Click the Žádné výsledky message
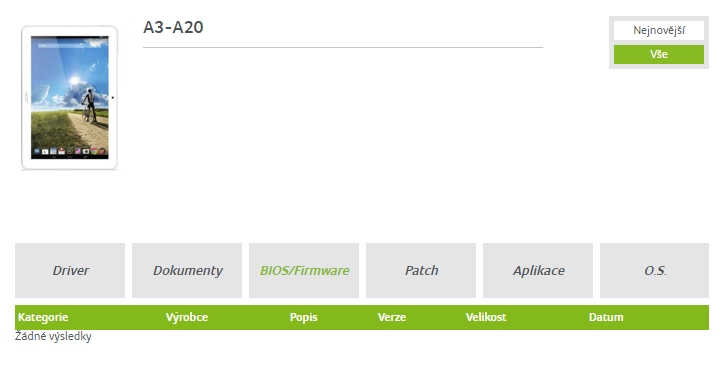The width and height of the screenshot is (727, 377). (x=53, y=336)
